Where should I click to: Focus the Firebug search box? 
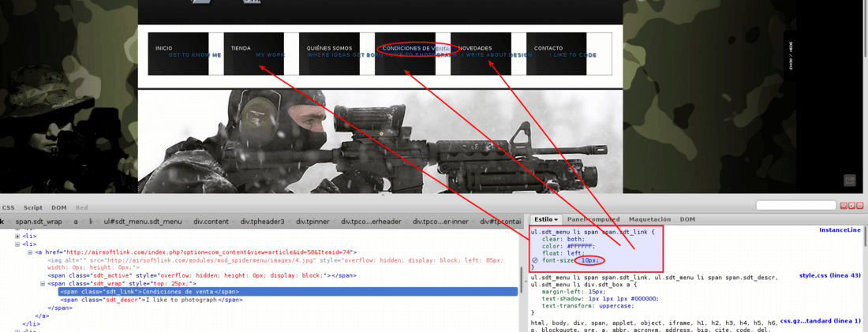pos(795,206)
